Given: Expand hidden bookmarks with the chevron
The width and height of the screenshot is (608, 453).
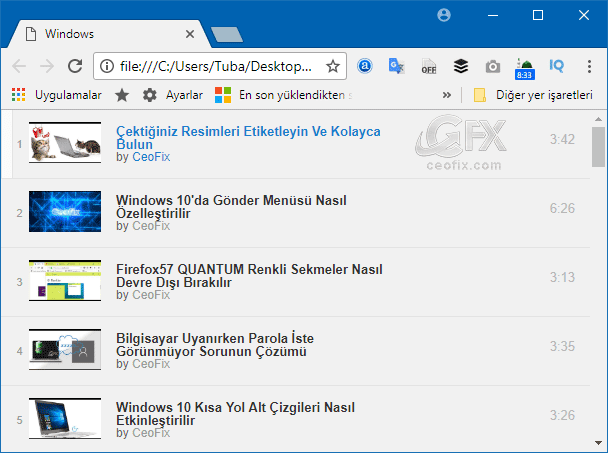Looking at the screenshot, I should (x=447, y=95).
